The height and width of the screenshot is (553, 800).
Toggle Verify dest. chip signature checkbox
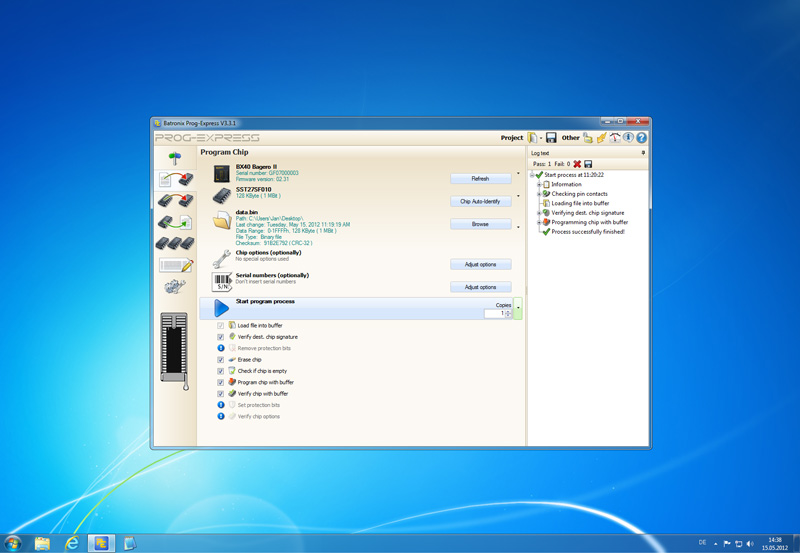pos(220,337)
